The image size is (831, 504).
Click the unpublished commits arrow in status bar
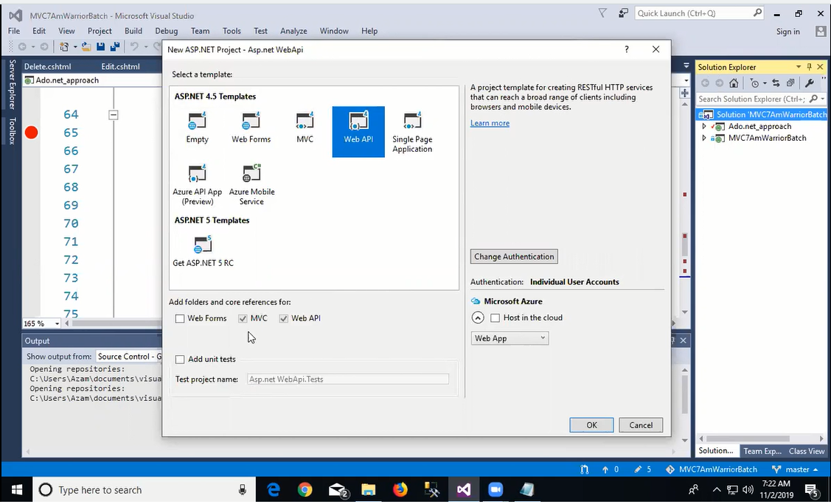point(610,469)
